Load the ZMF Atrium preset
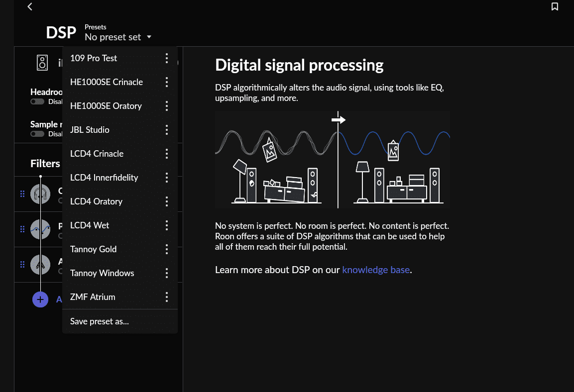This screenshot has height=392, width=574. pos(92,297)
